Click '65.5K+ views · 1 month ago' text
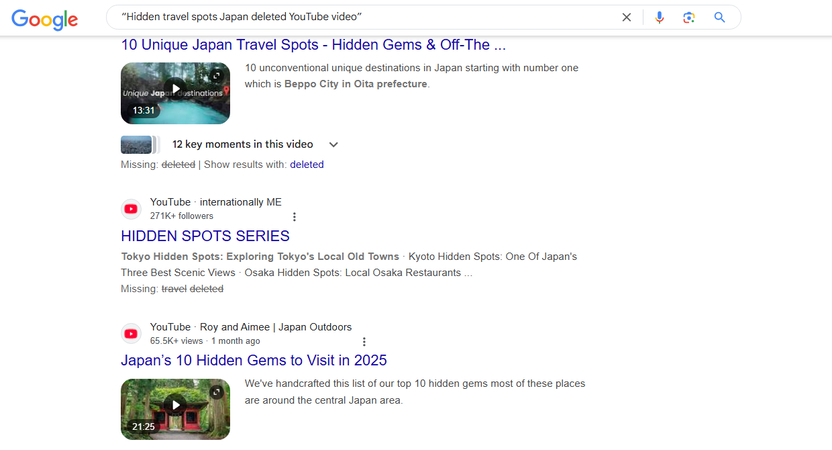Screen dimensions: 832x450 coord(205,341)
